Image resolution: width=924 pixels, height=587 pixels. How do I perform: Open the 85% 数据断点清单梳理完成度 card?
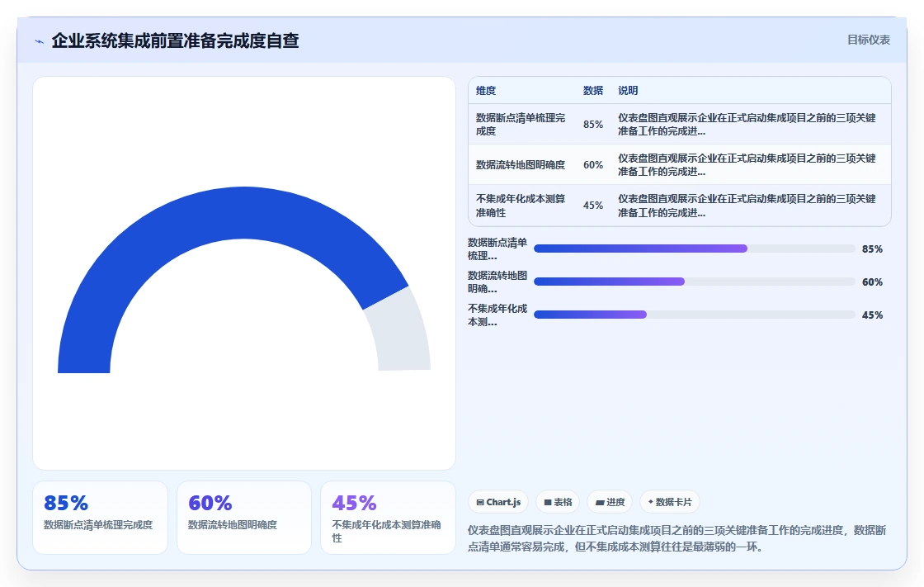(100, 518)
